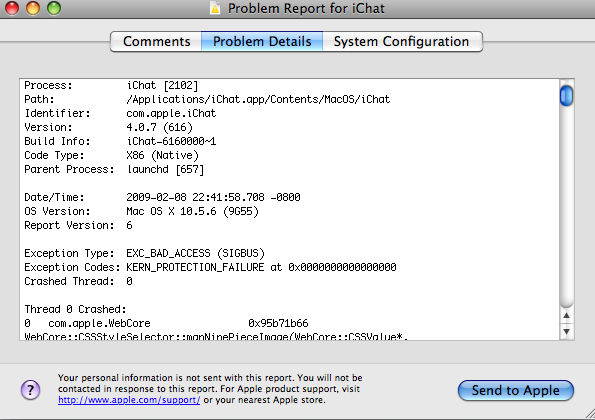
Task: Close the Problem Report window
Action: (12, 8)
